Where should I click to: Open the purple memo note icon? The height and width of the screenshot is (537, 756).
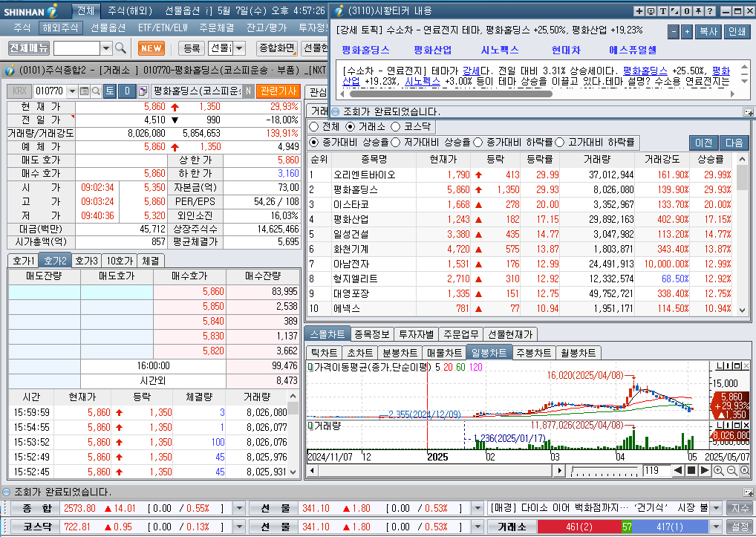143,91
